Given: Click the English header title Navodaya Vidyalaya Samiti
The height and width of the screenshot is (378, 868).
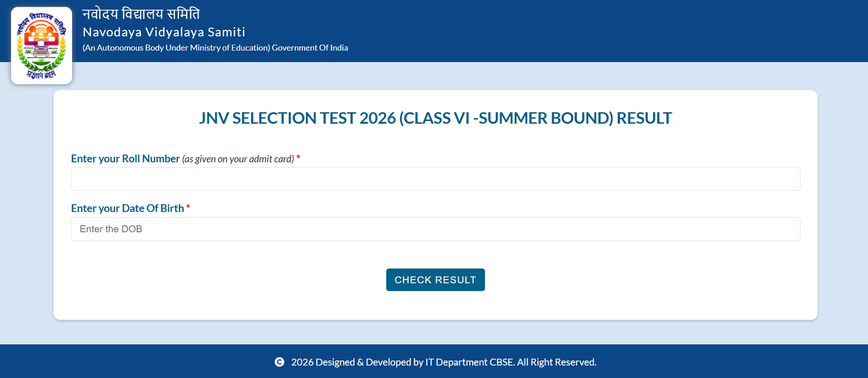Looking at the screenshot, I should pos(164,32).
